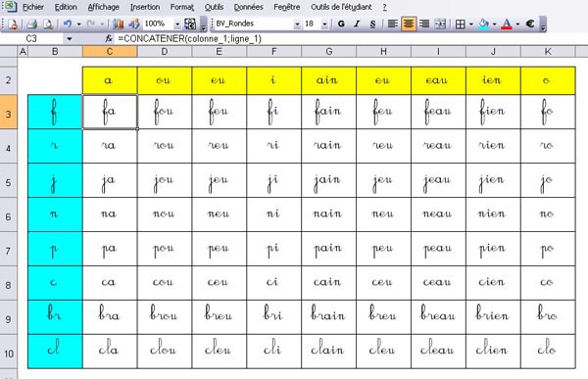Select row 3 header
The width and height of the screenshot is (588, 379).
[8, 112]
